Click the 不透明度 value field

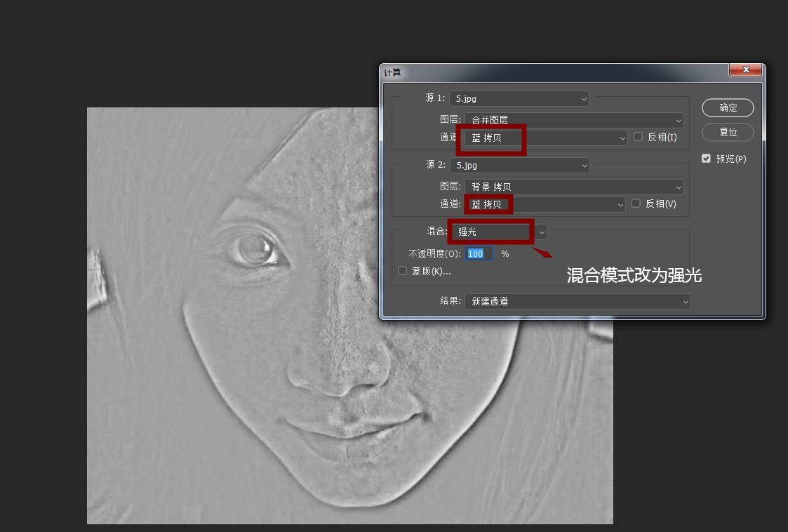[479, 253]
